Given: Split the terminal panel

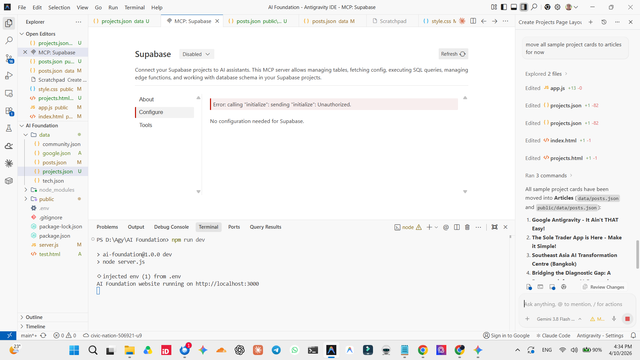Looking at the screenshot, I should [x=457, y=227].
